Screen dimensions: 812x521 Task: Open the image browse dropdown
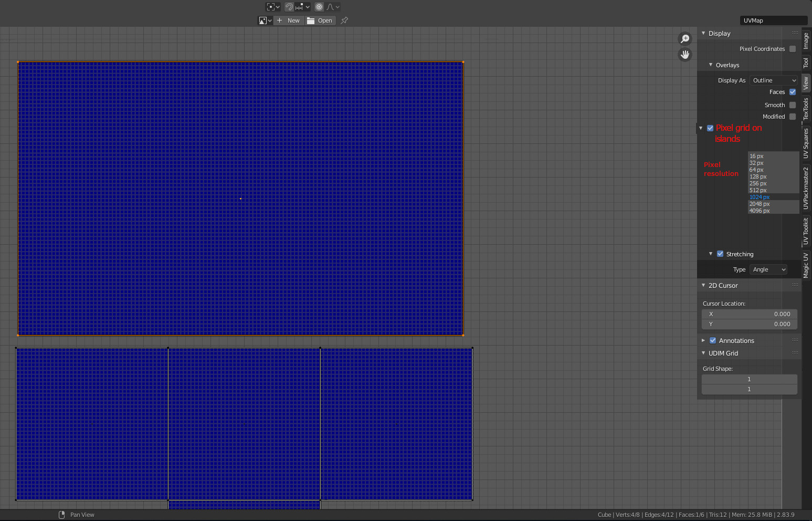265,20
